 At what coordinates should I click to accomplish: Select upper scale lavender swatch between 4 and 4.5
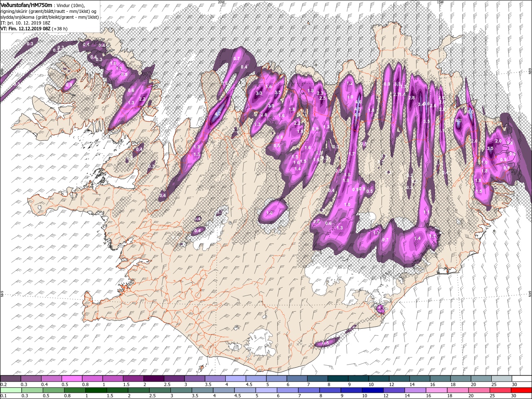tap(236, 378)
